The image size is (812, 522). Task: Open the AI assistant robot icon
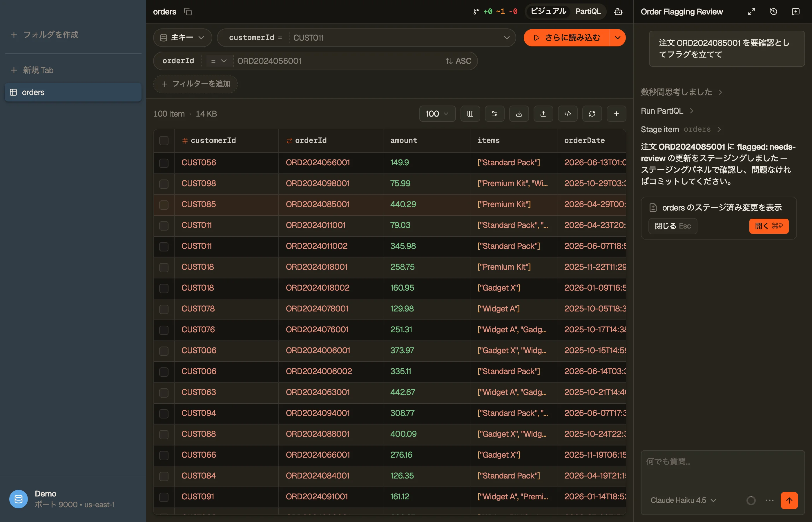point(618,12)
